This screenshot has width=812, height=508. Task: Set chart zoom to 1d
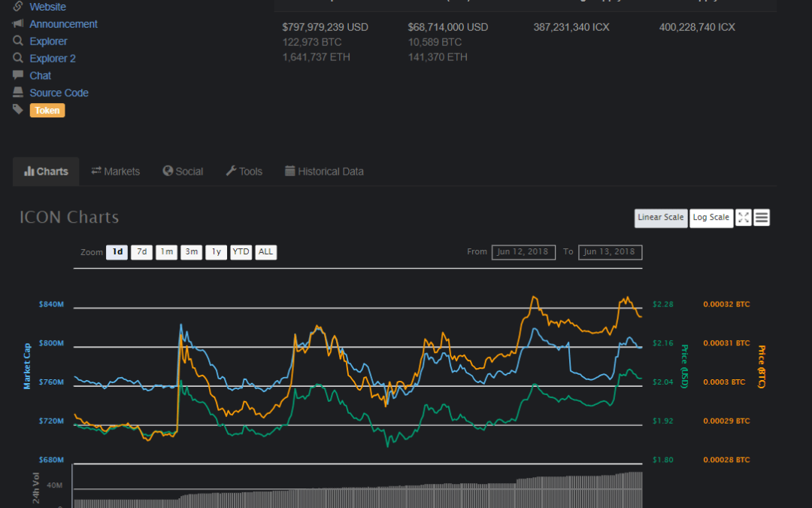point(117,252)
